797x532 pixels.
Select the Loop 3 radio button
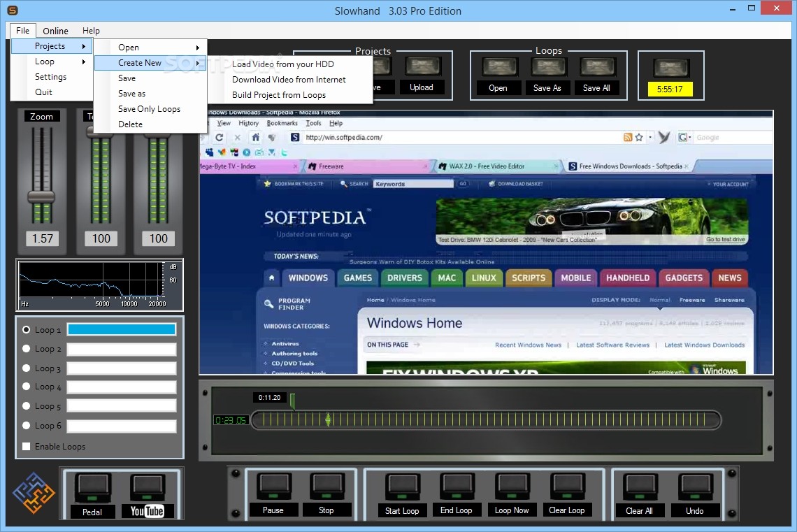(27, 368)
